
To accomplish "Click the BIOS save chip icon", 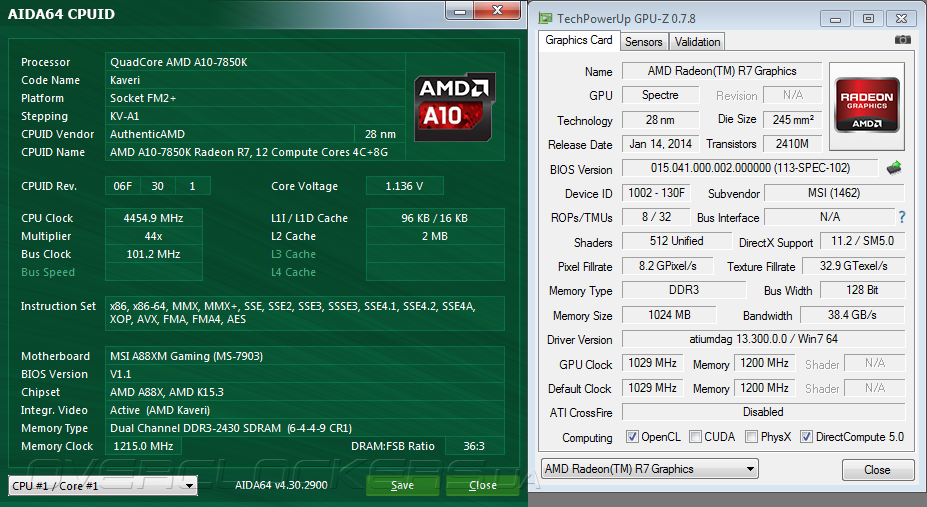I will [894, 168].
